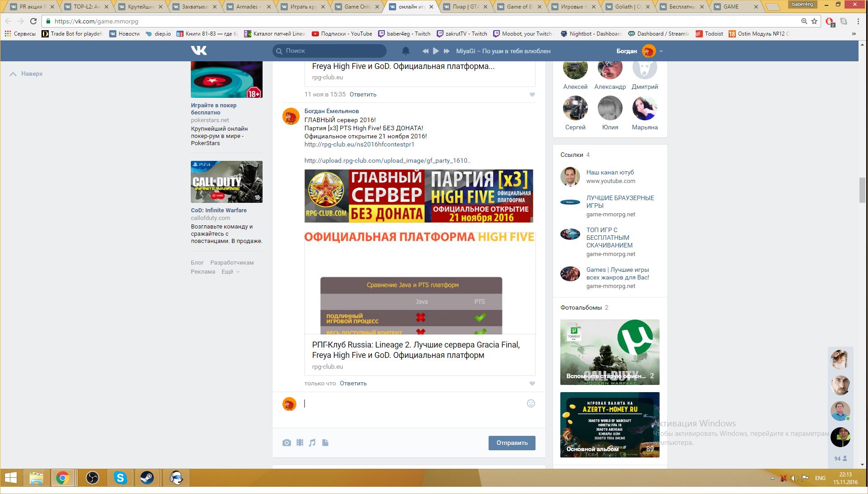Open emoji smiley picker in comment box

point(531,403)
